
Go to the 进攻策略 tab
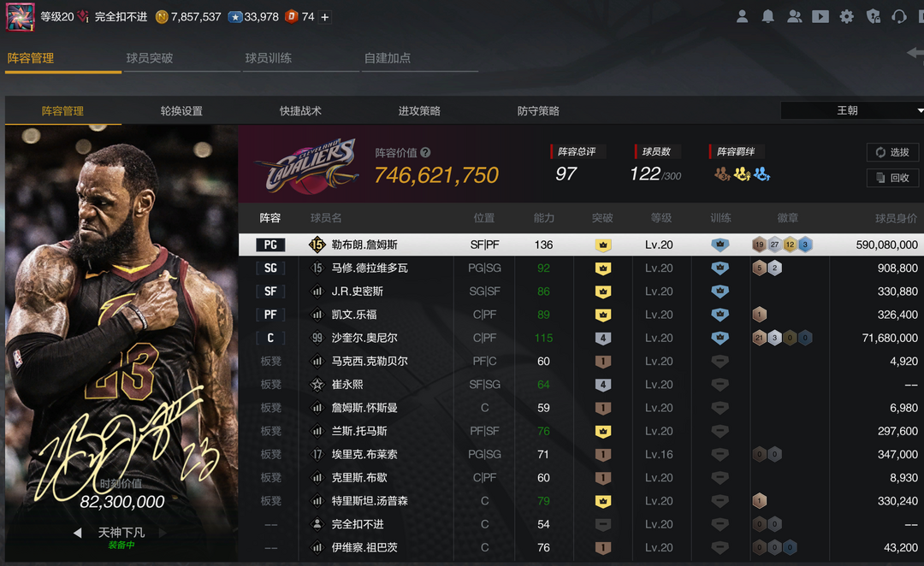point(419,111)
